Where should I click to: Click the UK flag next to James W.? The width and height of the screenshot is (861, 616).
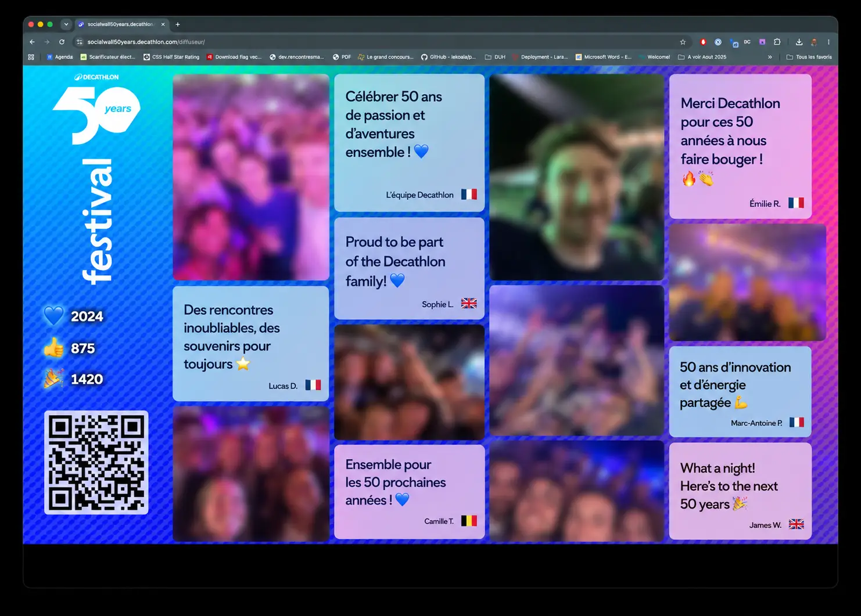(796, 524)
